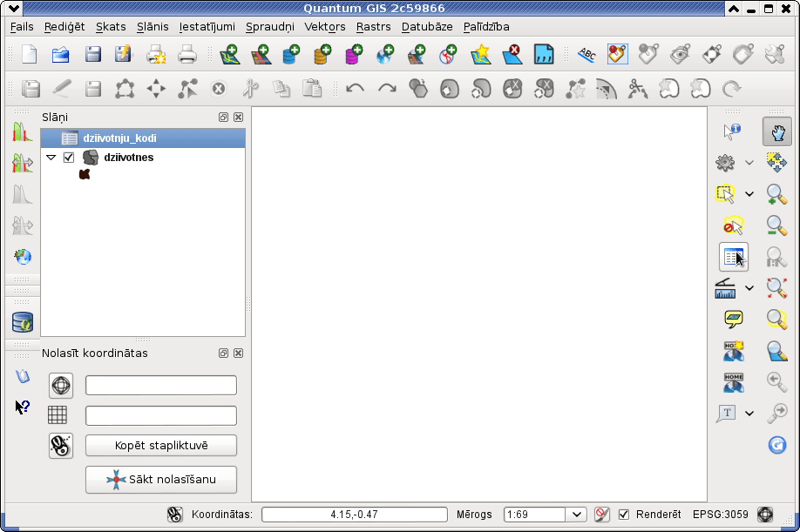Click the Move Feature four-arrow icon
800x532 pixels.
click(156, 89)
